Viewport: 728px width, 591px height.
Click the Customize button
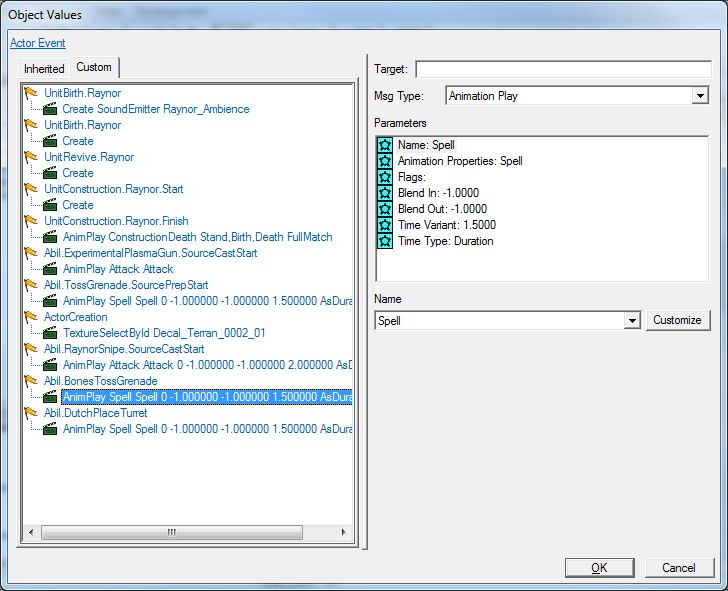tap(677, 320)
